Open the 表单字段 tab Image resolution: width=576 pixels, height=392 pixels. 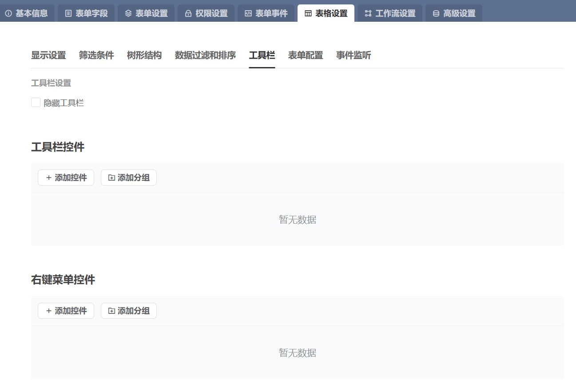pos(86,13)
